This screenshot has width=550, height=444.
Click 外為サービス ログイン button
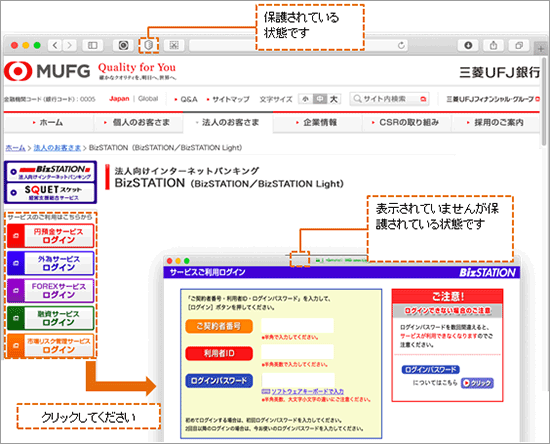click(x=51, y=263)
